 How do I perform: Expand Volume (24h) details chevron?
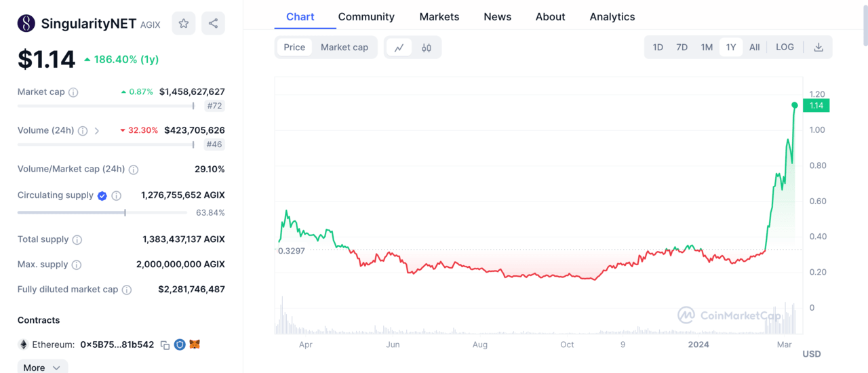(x=97, y=131)
